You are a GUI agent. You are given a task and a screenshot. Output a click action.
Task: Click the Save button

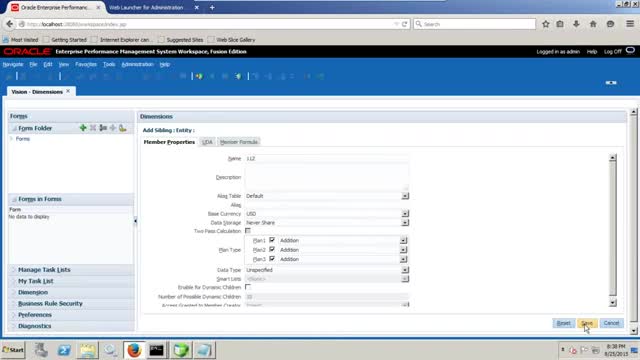click(x=587, y=323)
